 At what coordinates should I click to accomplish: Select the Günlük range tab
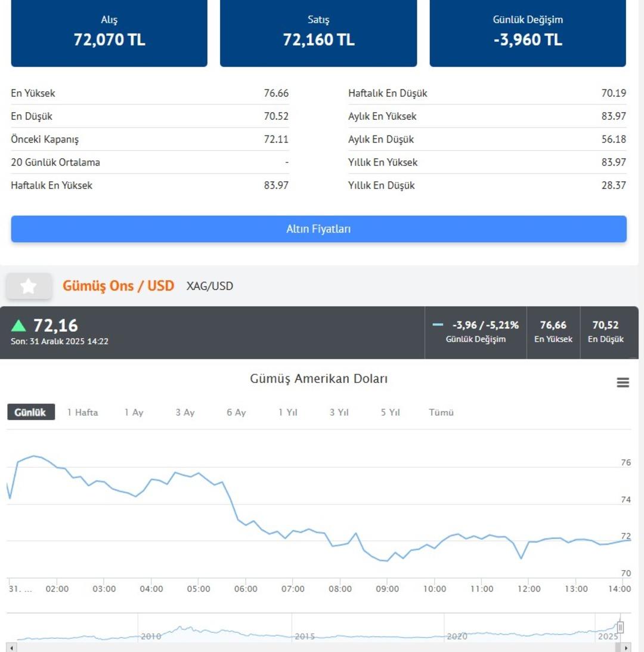click(x=30, y=412)
